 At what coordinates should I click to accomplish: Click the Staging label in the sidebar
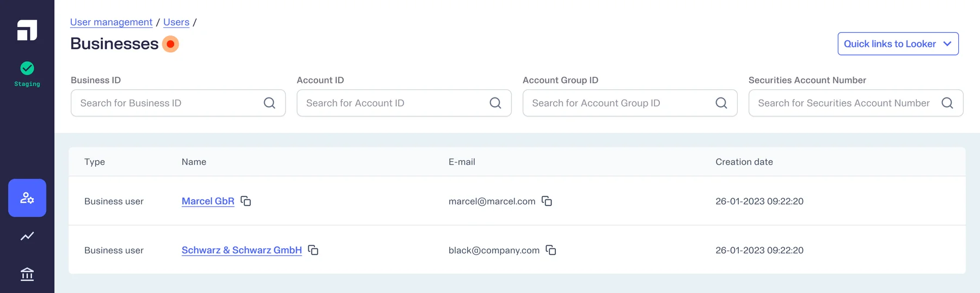(27, 84)
